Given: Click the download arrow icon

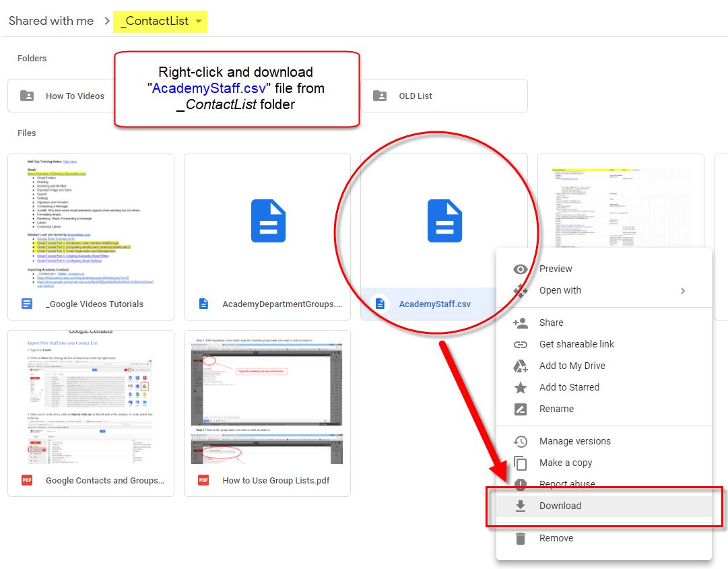Looking at the screenshot, I should pyautogui.click(x=521, y=506).
